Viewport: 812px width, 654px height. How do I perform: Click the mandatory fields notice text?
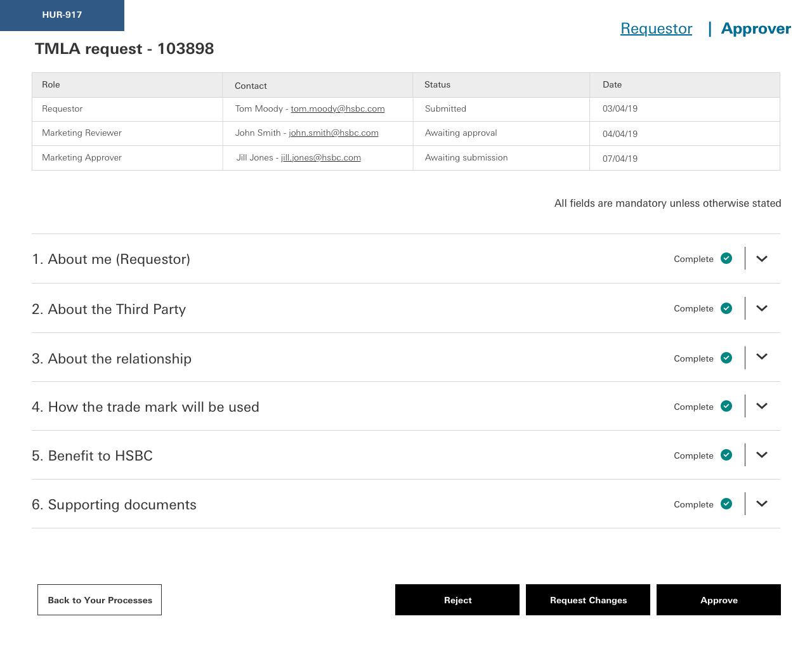point(667,203)
